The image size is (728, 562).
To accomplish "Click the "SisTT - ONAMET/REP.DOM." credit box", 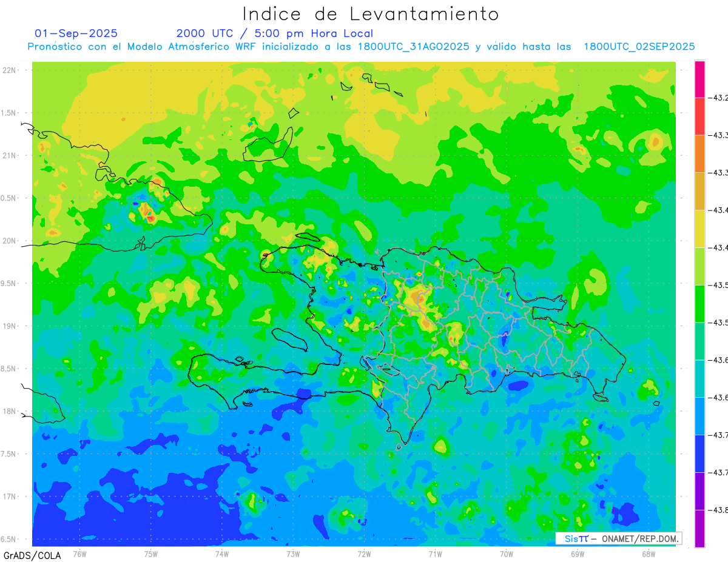I will (x=619, y=538).
